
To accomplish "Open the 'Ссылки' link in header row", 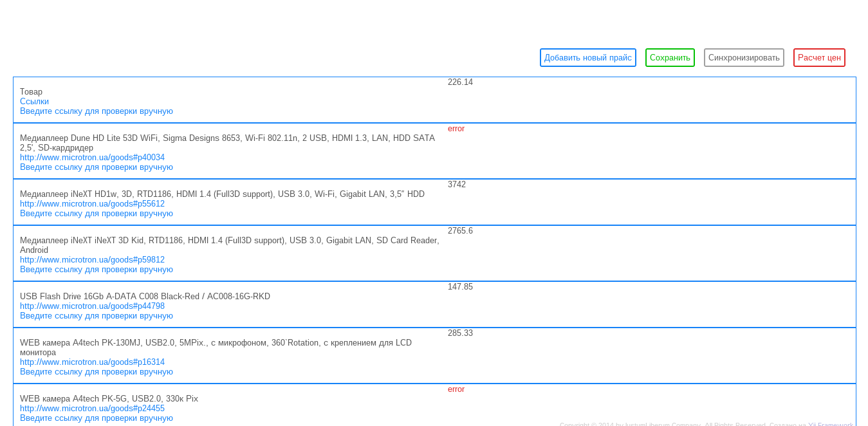I will (x=34, y=102).
